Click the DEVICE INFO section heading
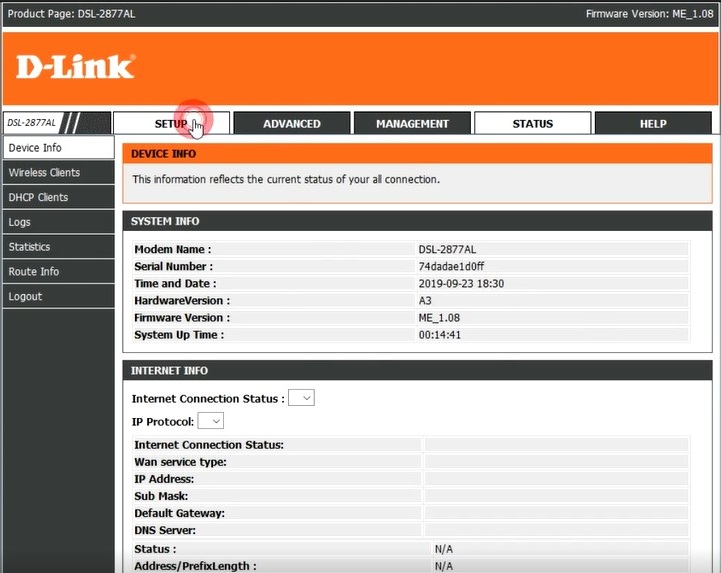The image size is (721, 573). pyautogui.click(x=163, y=154)
